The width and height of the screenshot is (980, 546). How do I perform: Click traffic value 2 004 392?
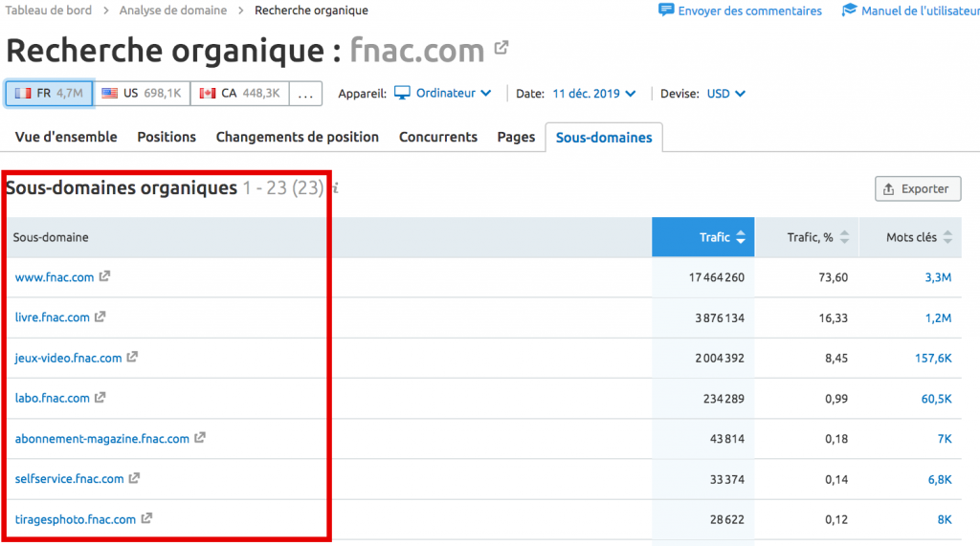720,358
